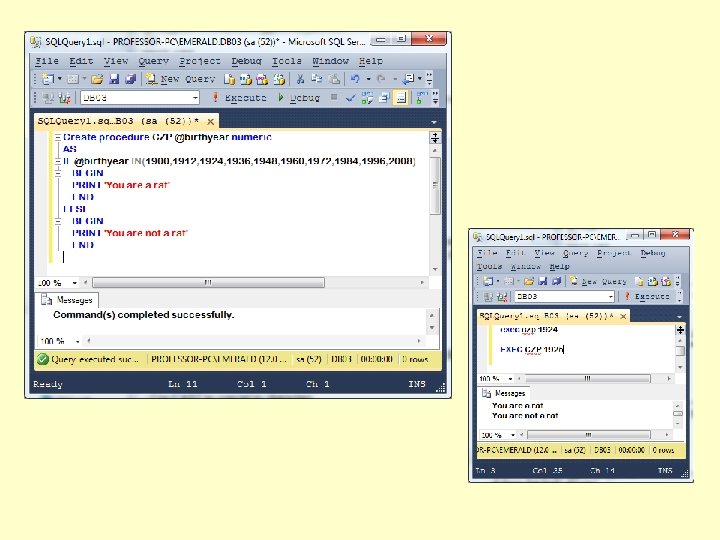Open Messages pane zoom dropdown, large window

tap(77, 341)
